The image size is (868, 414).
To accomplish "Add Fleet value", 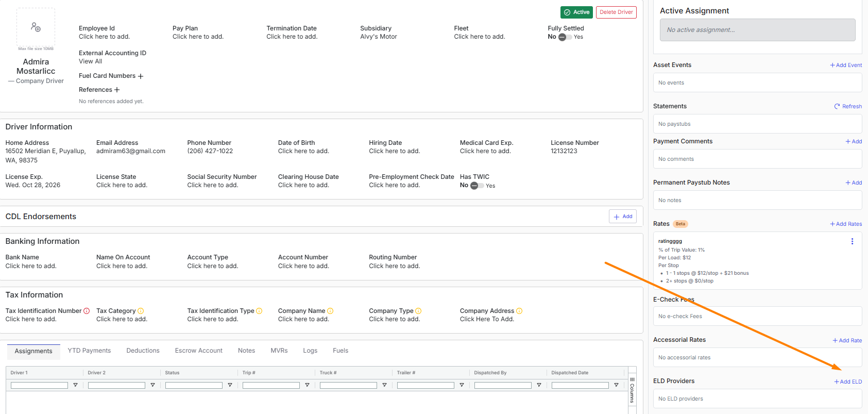I will click(480, 37).
